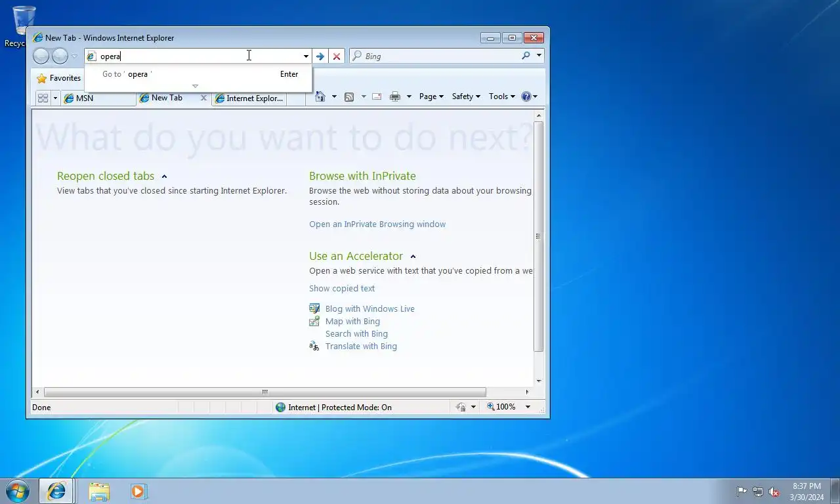This screenshot has width=840, height=504.
Task: Click the Back navigation button
Action: pos(41,56)
